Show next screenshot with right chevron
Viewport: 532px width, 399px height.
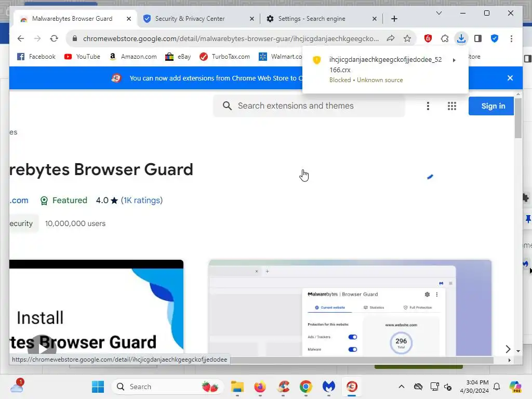tap(508, 349)
